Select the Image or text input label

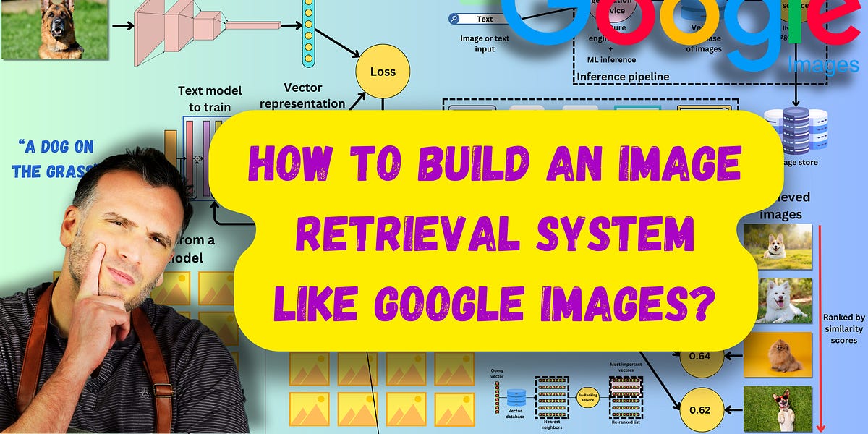tap(485, 43)
